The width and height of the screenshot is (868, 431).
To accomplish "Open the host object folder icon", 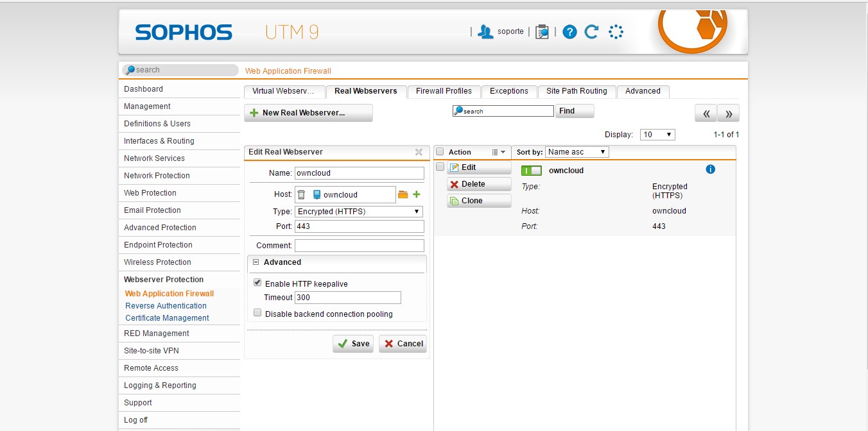I will pos(403,194).
